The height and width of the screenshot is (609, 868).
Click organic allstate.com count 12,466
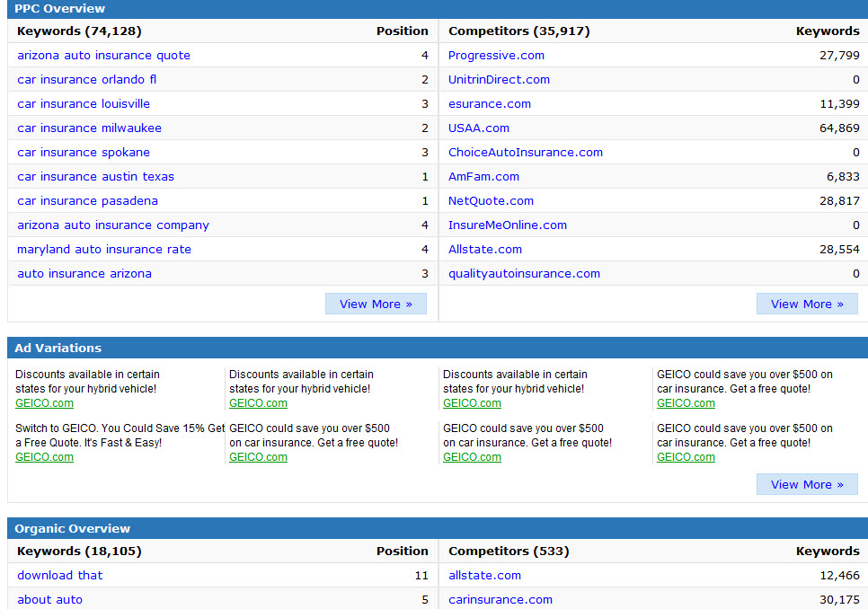[x=839, y=575]
